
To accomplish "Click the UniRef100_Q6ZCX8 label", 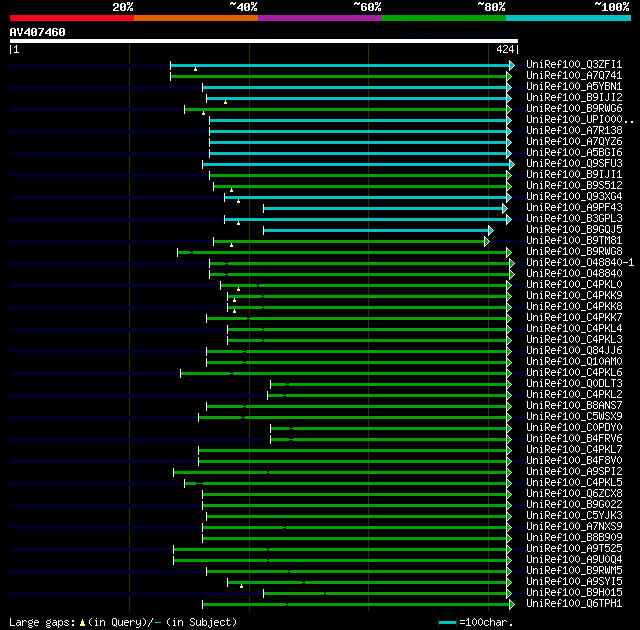I will pyautogui.click(x=574, y=494).
